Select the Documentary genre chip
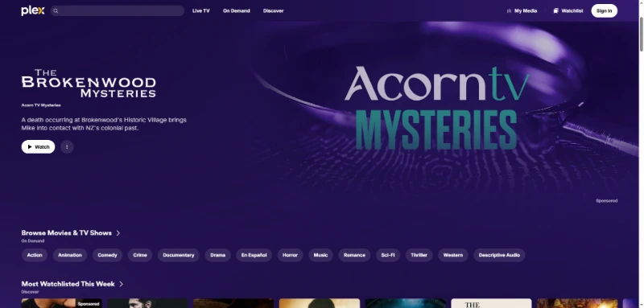This screenshot has height=308, width=644. pyautogui.click(x=179, y=255)
